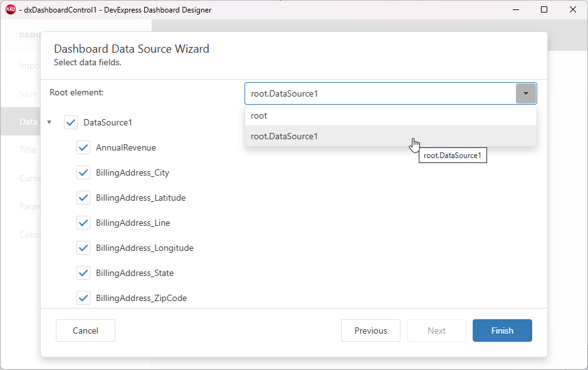This screenshot has height=370, width=588.
Task: Toggle the BillingAddress_Line checkbox
Action: 83,223
